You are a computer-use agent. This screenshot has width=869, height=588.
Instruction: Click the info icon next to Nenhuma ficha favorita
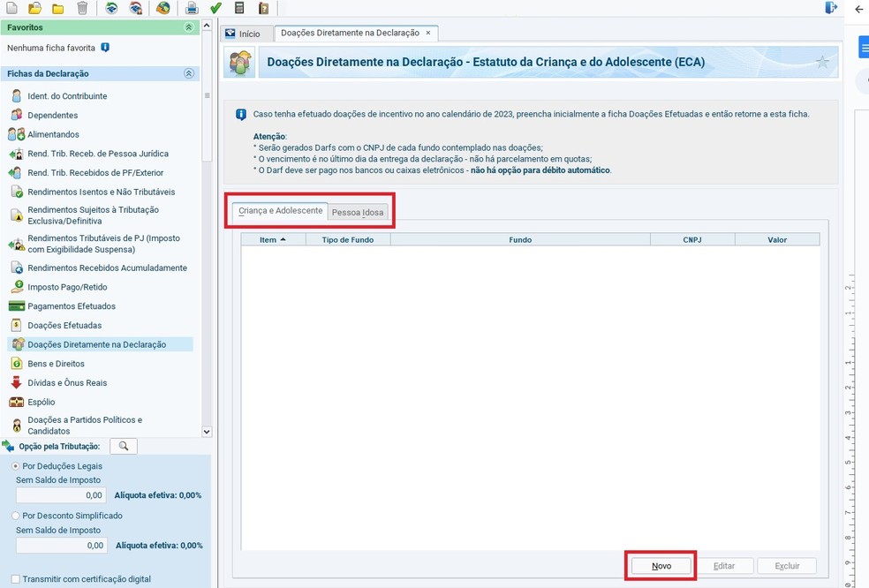105,48
